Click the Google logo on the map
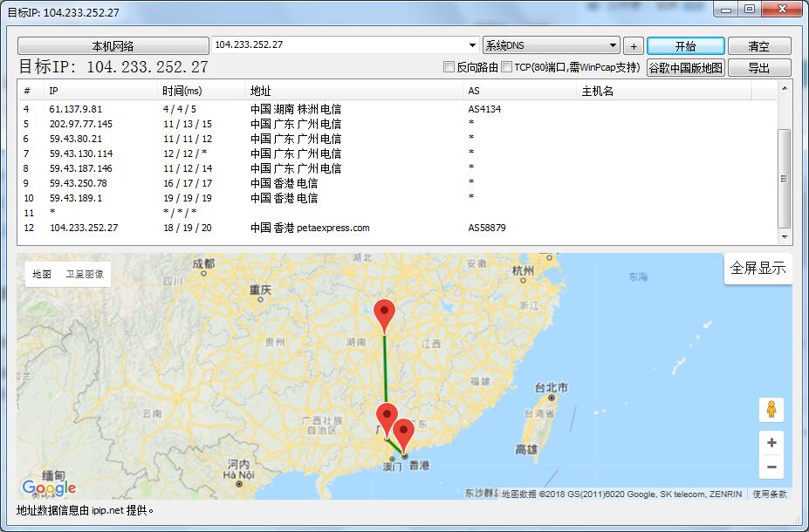This screenshot has height=532, width=809. 50,487
